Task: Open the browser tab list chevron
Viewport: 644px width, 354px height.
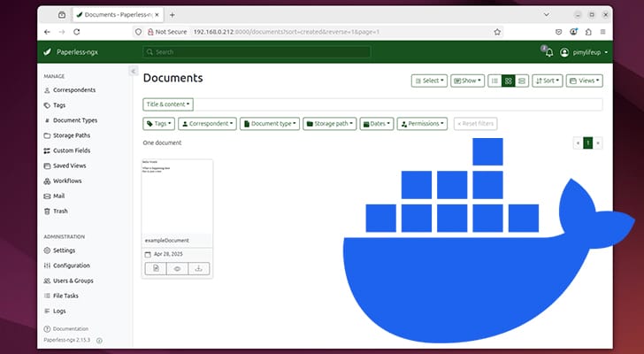Action: pos(547,15)
